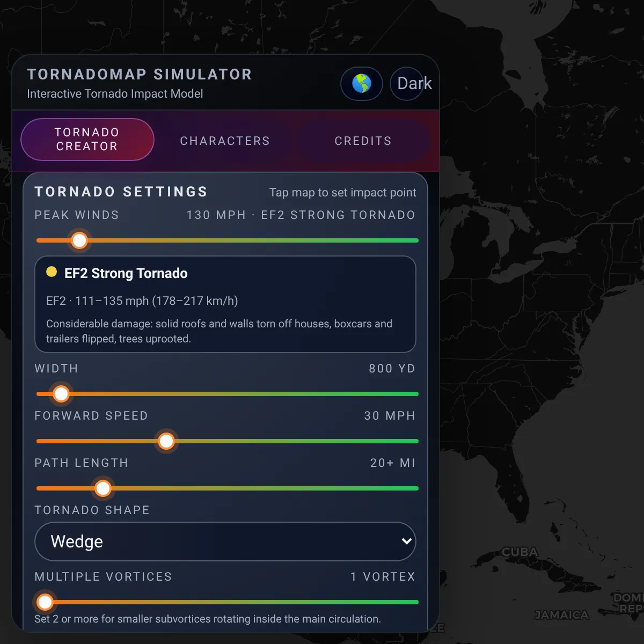The width and height of the screenshot is (644, 644).
Task: Click the yellow EF2 rating dot
Action: [52, 272]
